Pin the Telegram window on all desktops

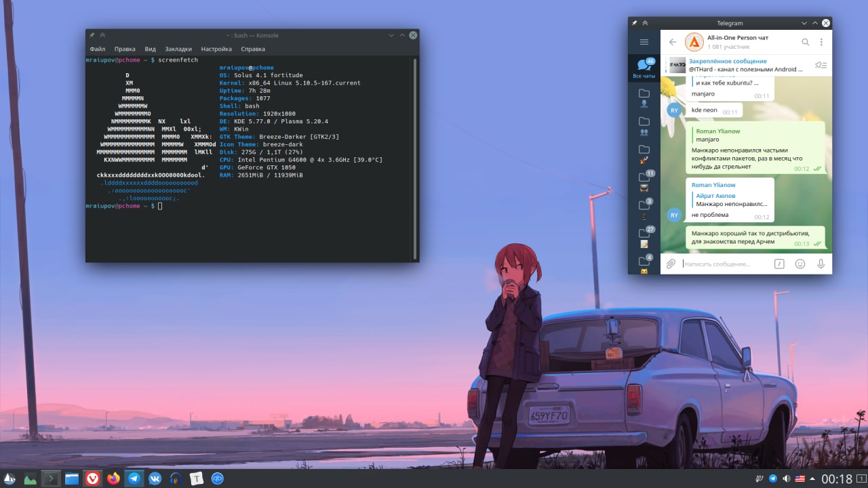pyautogui.click(x=634, y=22)
